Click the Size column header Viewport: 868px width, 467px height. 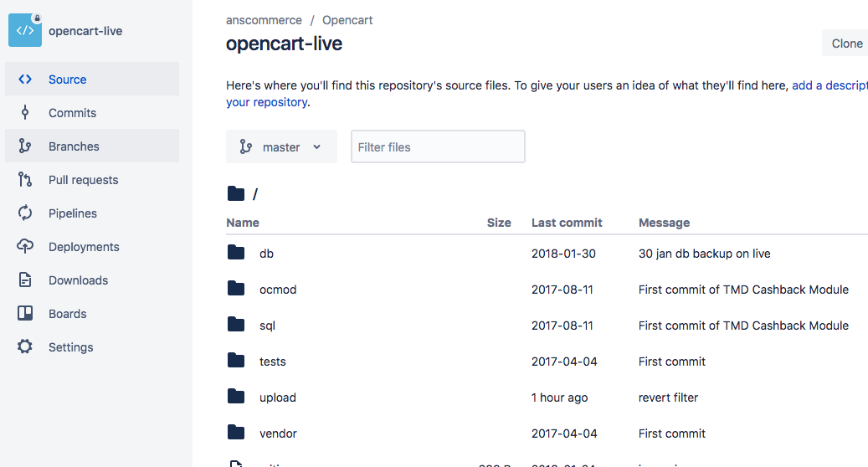click(499, 223)
